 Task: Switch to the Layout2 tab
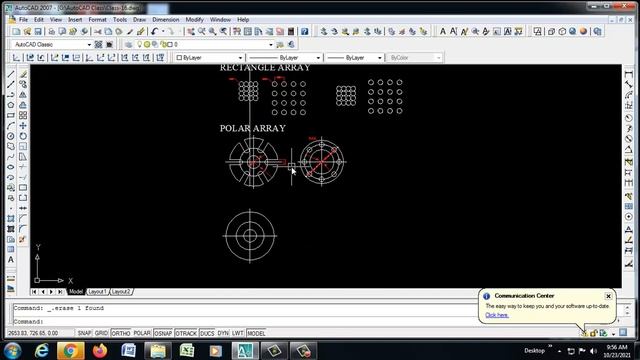pyautogui.click(x=121, y=292)
